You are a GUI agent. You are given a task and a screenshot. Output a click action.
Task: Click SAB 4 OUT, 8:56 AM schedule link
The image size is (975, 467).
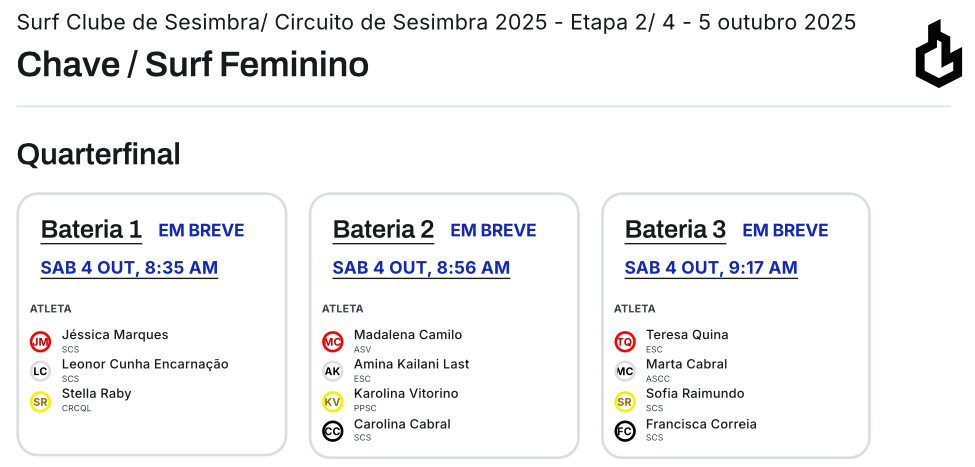coord(421,268)
